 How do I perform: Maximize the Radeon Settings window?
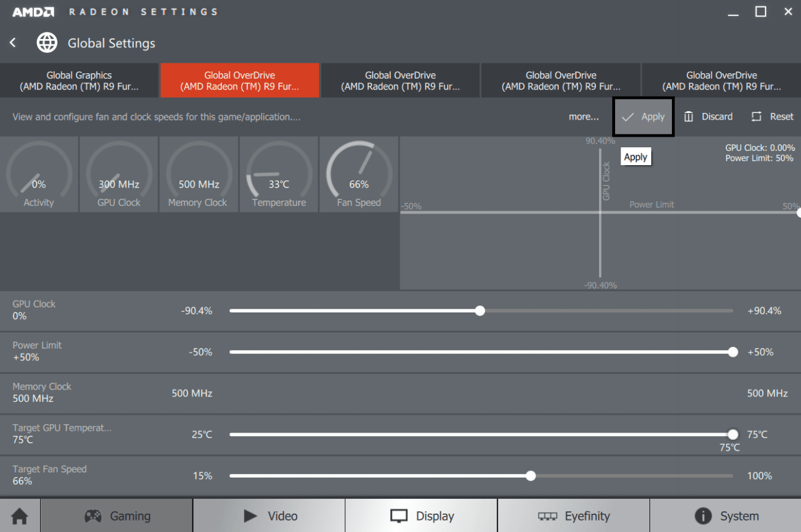(x=761, y=12)
